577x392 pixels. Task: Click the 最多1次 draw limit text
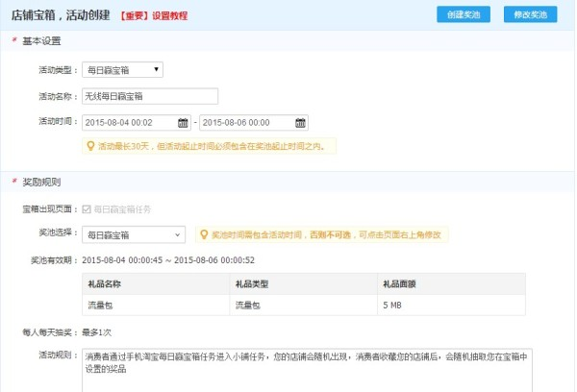tap(96, 332)
